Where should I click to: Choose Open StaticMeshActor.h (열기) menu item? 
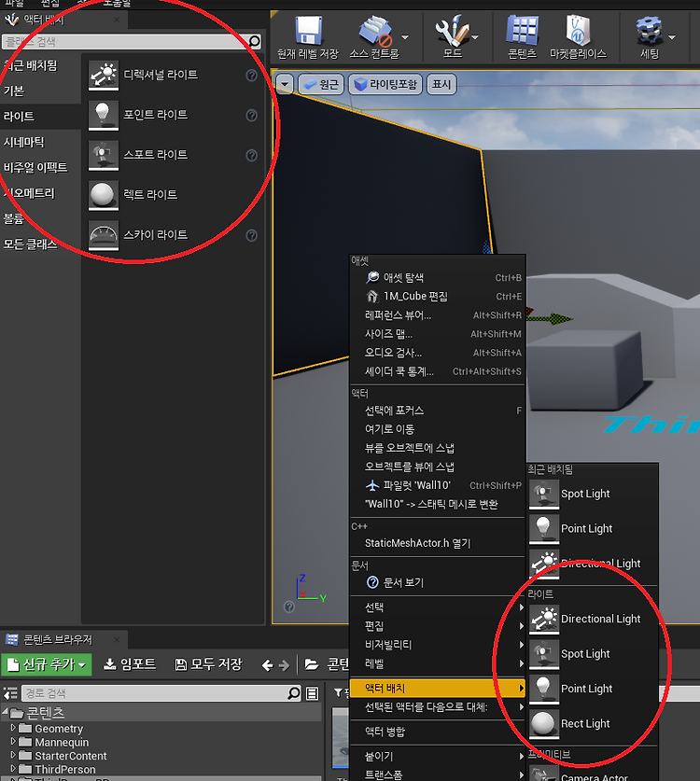tap(438, 543)
